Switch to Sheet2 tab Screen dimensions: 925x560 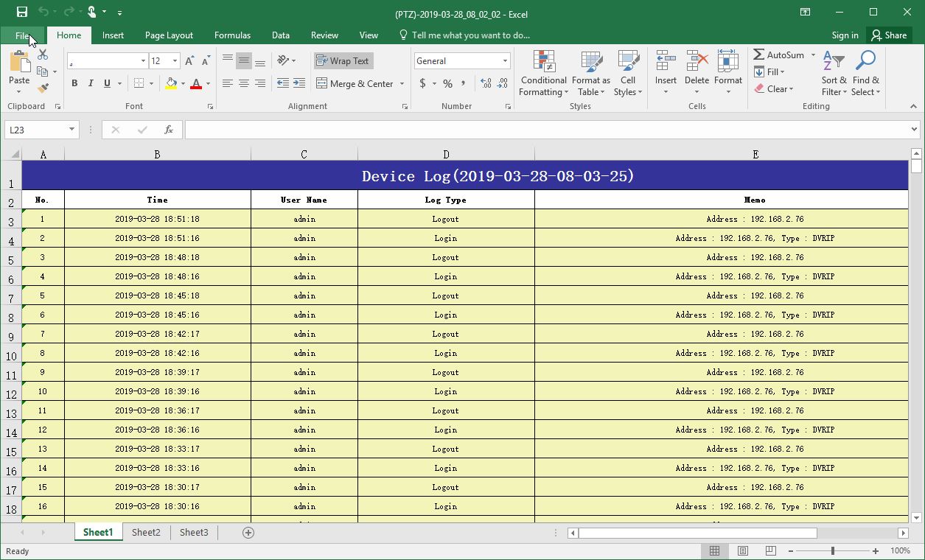click(x=146, y=533)
